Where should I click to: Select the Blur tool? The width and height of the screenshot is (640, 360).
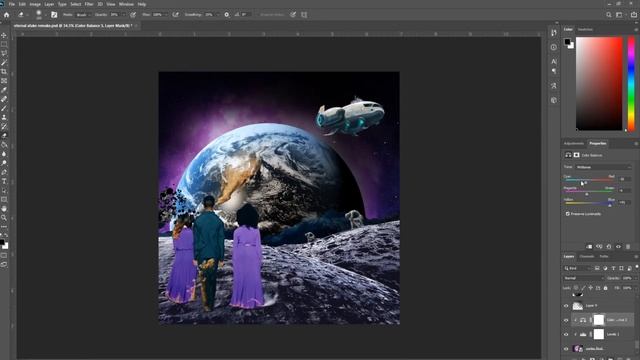click(x=4, y=154)
